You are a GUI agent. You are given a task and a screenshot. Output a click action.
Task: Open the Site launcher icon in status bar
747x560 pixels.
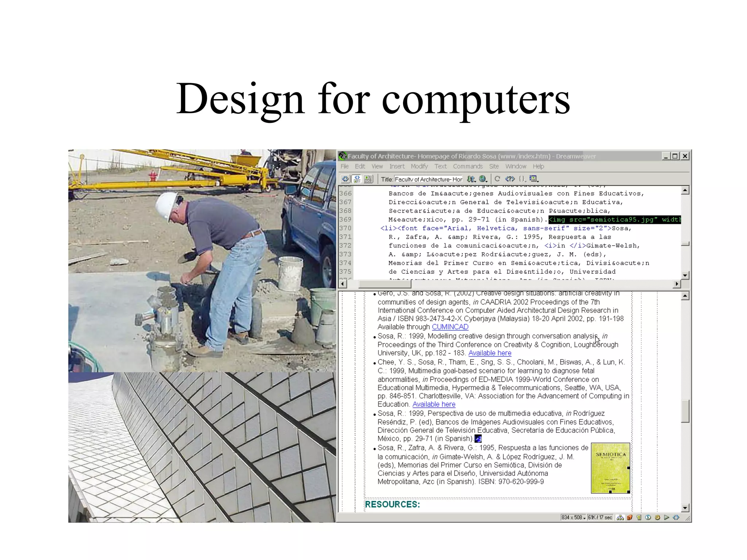[x=620, y=517]
